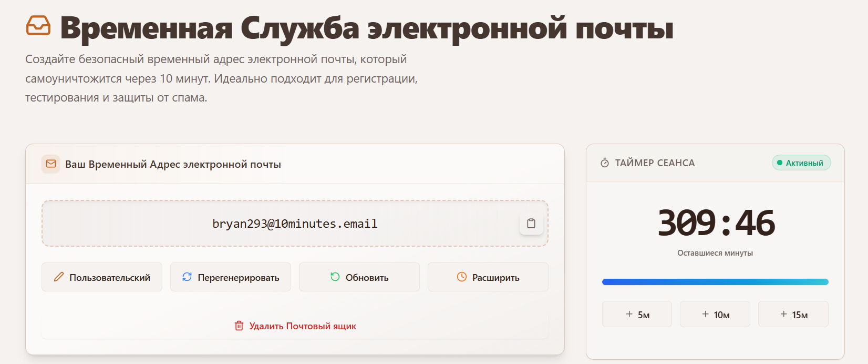Screen dimensions: 868x364
Task: Copy address with the clipboard icon
Action: coord(531,224)
